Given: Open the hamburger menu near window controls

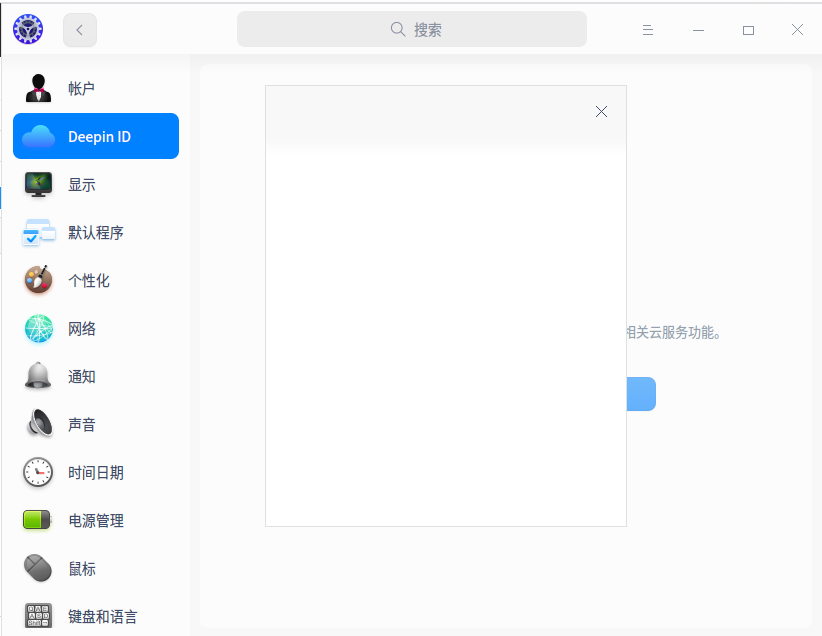Looking at the screenshot, I should point(648,30).
